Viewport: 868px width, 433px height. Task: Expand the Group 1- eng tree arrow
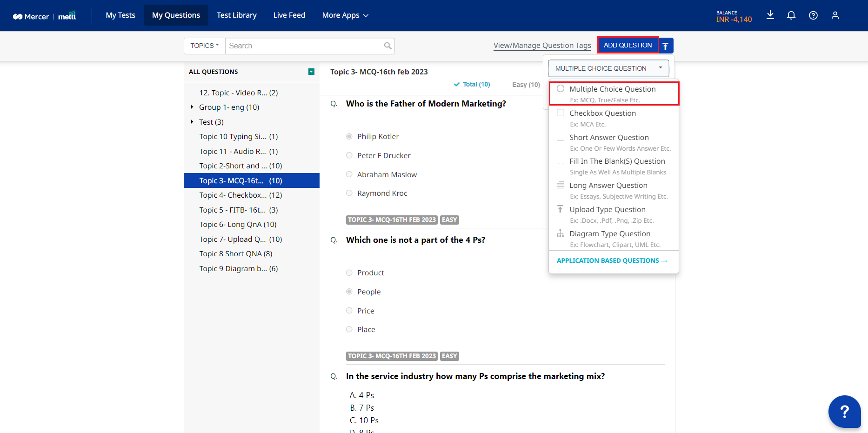192,107
